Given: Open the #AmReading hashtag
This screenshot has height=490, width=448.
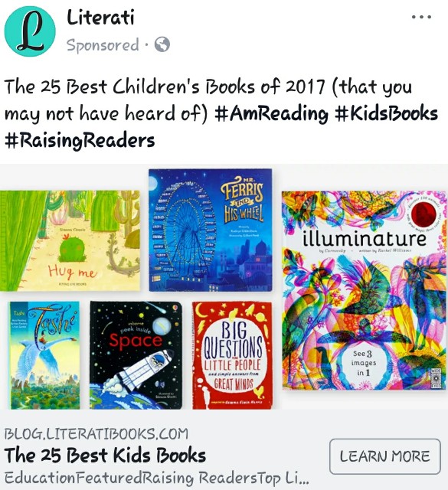Looking at the screenshot, I should tap(271, 113).
